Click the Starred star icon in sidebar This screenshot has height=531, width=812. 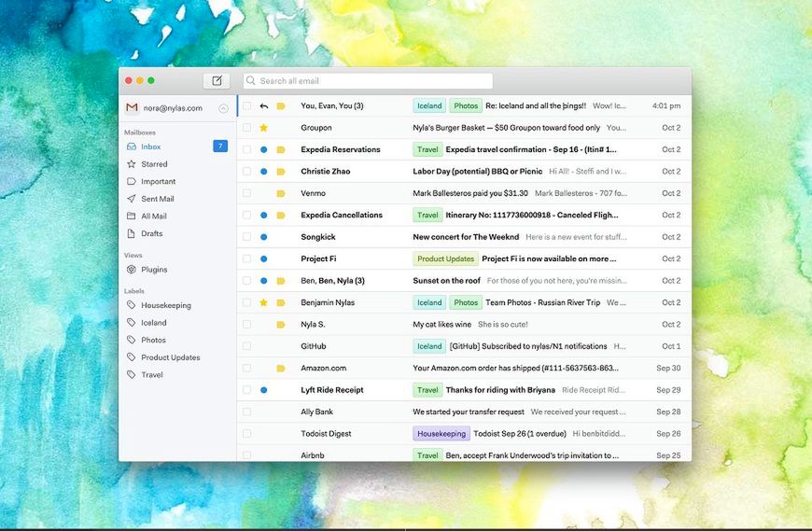pos(132,164)
